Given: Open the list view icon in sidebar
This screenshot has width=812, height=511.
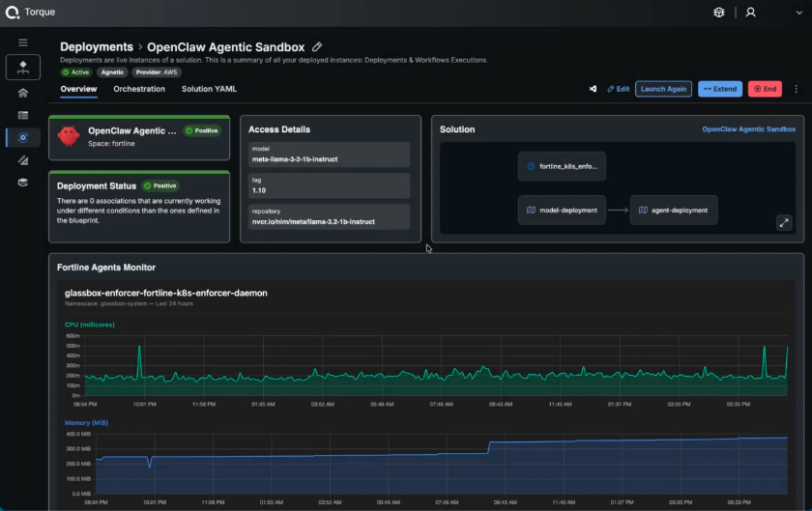Looking at the screenshot, I should (23, 115).
